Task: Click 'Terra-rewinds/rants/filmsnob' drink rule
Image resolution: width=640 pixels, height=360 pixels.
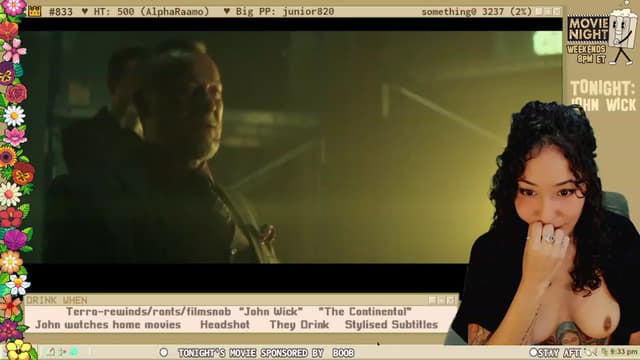Action: [149, 312]
